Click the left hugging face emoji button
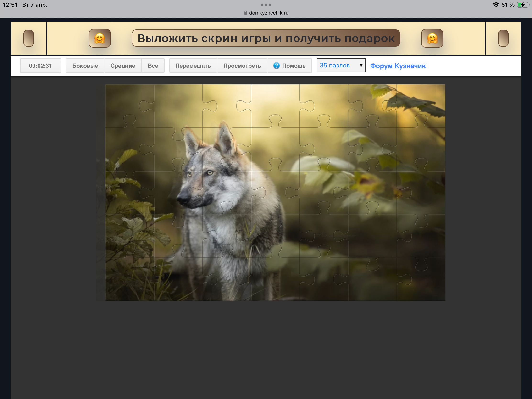 [x=100, y=38]
